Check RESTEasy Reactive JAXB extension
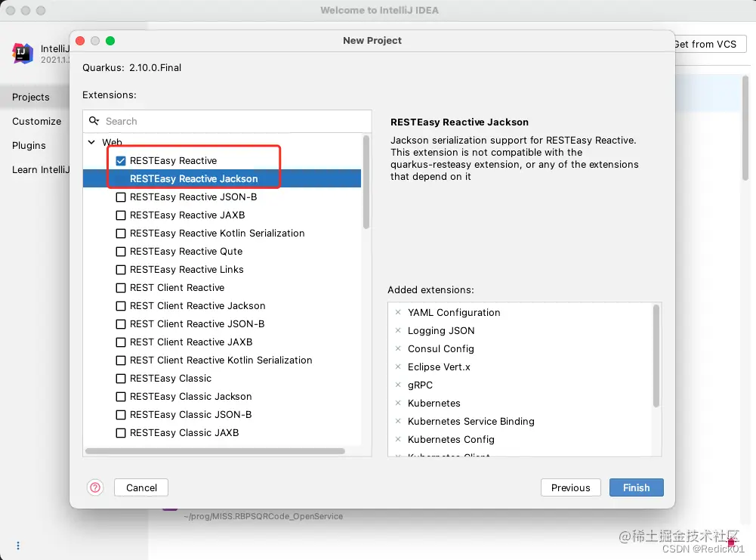Viewport: 756px width, 560px height. (121, 215)
